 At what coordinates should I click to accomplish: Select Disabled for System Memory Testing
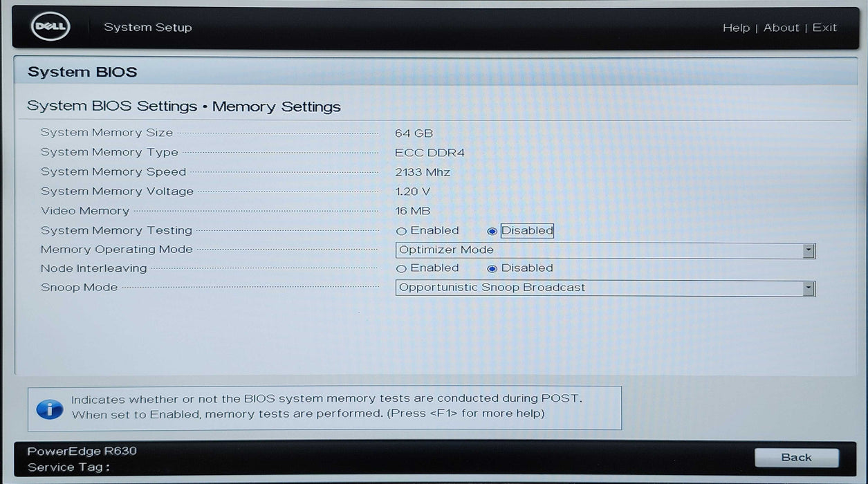point(492,231)
